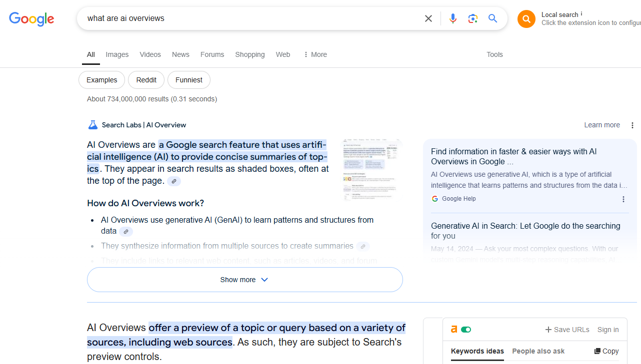Submit search with magnifying glass icon
Viewport: 641px width, 364px height.
[x=493, y=18]
